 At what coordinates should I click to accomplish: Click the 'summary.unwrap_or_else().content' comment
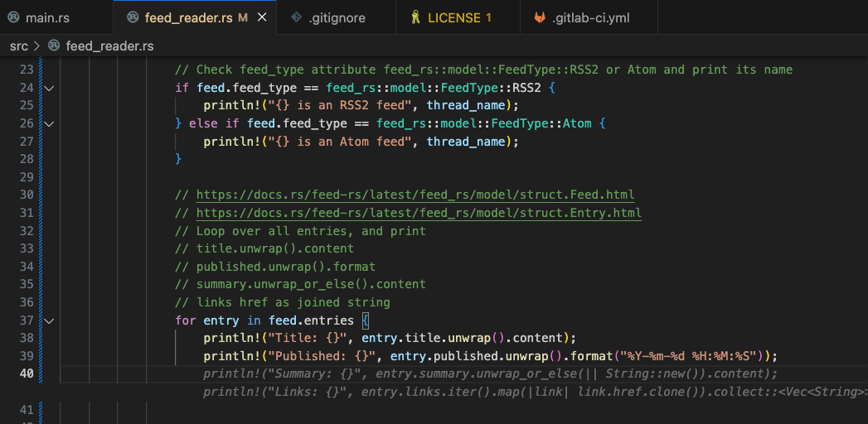tap(301, 284)
